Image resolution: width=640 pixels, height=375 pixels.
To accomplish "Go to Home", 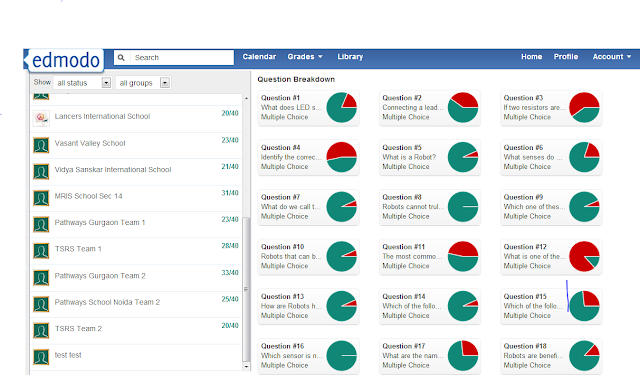I will [531, 57].
